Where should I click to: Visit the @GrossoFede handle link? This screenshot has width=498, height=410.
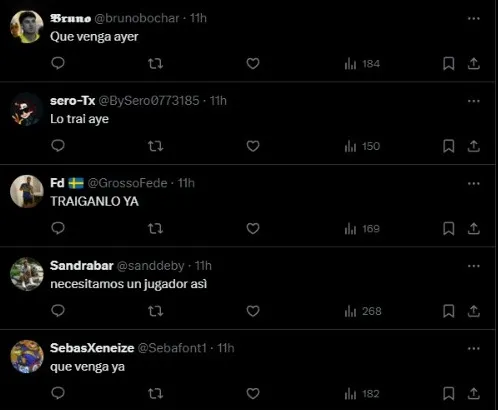(x=127, y=183)
